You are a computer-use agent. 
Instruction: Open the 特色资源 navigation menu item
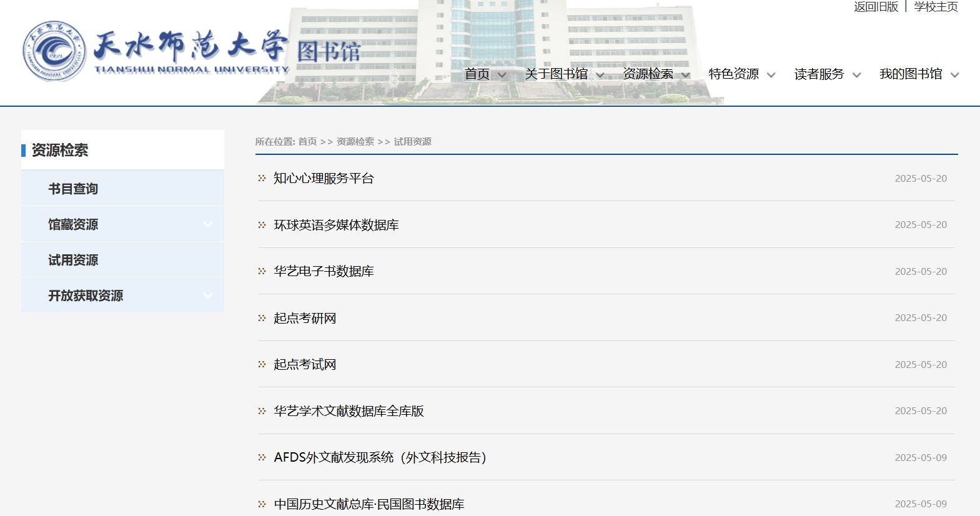(x=734, y=74)
